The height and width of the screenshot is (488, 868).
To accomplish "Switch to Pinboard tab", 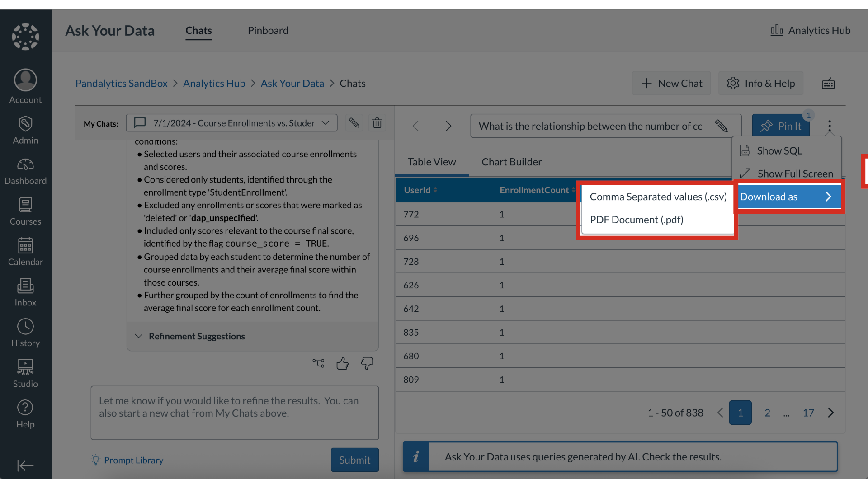I will (268, 31).
